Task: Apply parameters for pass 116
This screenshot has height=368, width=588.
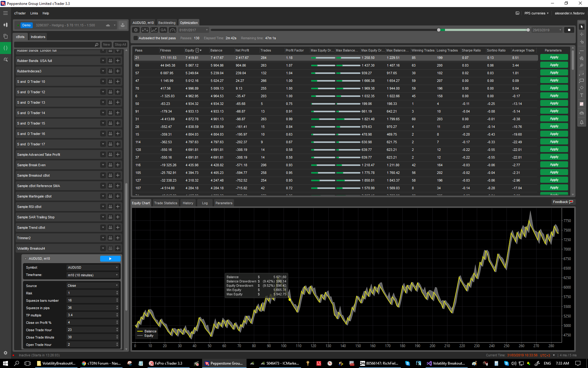Action: 554,165
